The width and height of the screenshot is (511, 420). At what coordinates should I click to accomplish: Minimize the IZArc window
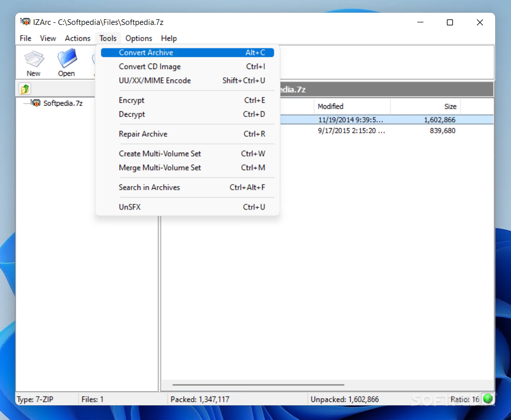420,22
